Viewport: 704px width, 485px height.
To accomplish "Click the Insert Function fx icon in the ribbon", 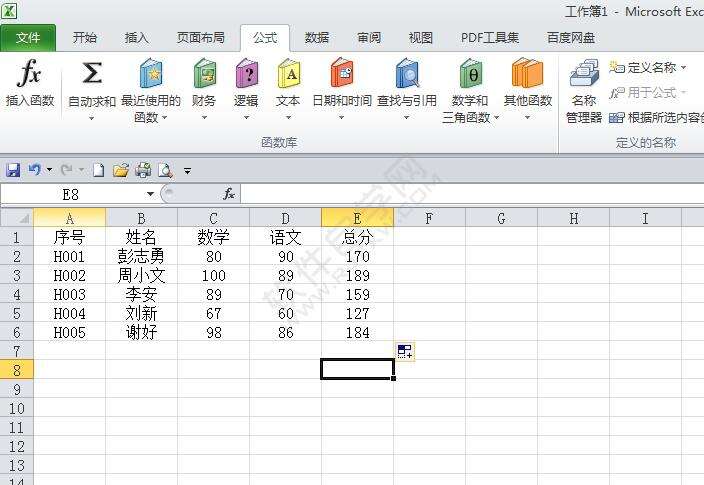I will coord(29,73).
